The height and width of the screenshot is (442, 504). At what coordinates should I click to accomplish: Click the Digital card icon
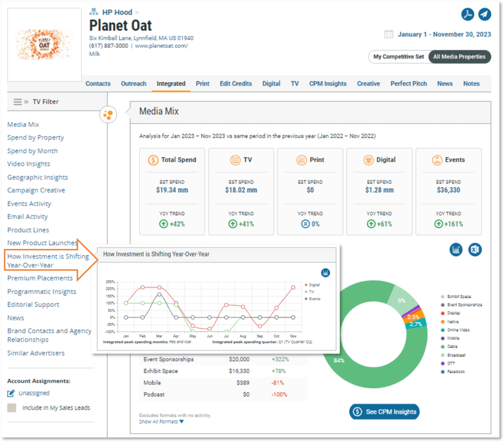[368, 160]
